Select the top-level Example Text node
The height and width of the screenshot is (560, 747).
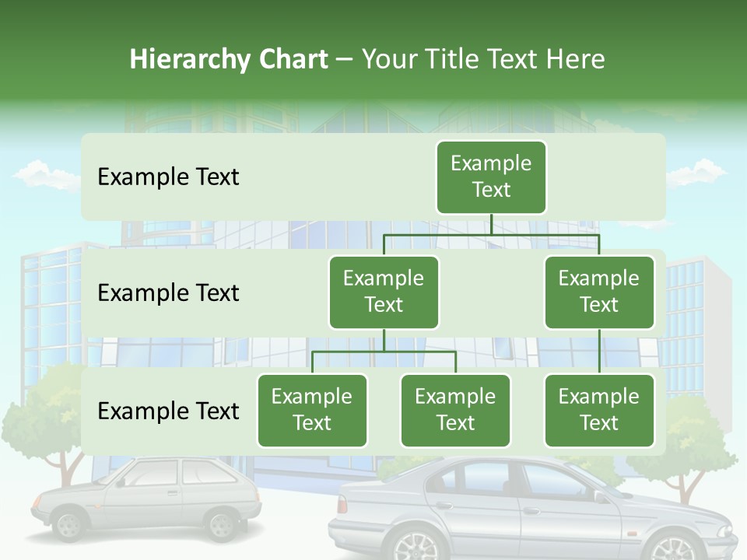491,177
